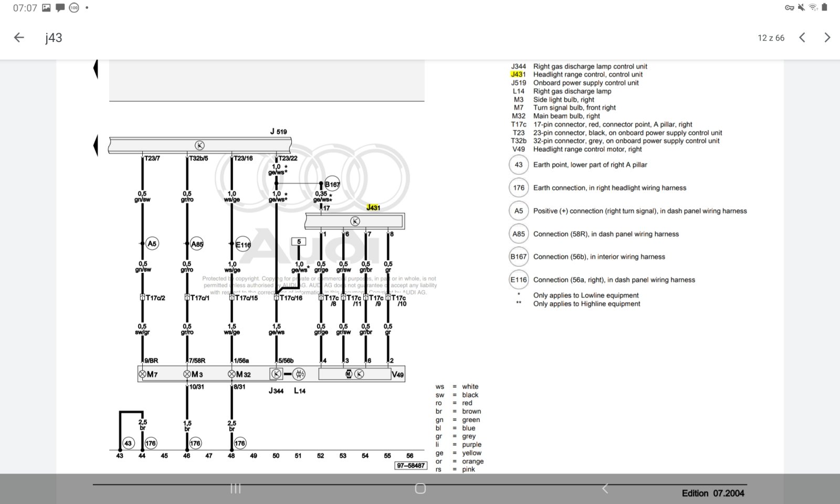Image resolution: width=840 pixels, height=504 pixels.
Task: Tap the M32 main beam bulb symbol
Action: [x=232, y=374]
